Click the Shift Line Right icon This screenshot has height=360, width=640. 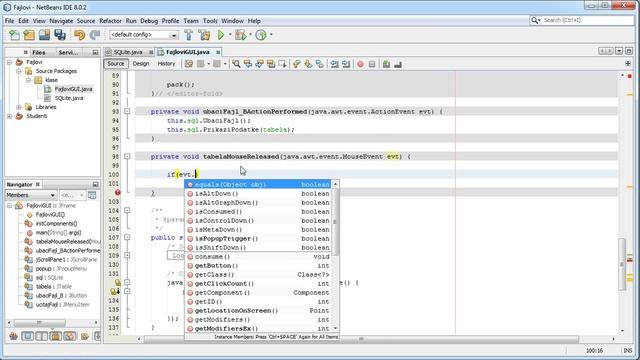pos(346,64)
